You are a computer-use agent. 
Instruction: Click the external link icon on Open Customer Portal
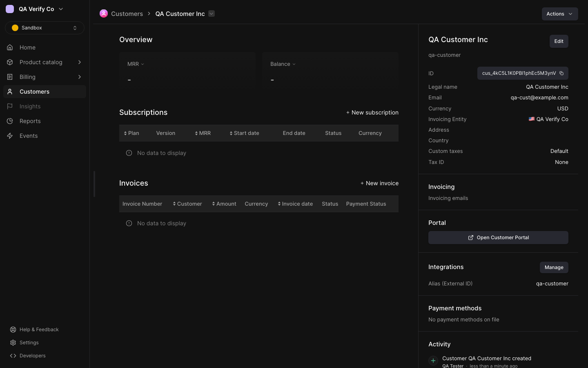coord(471,238)
